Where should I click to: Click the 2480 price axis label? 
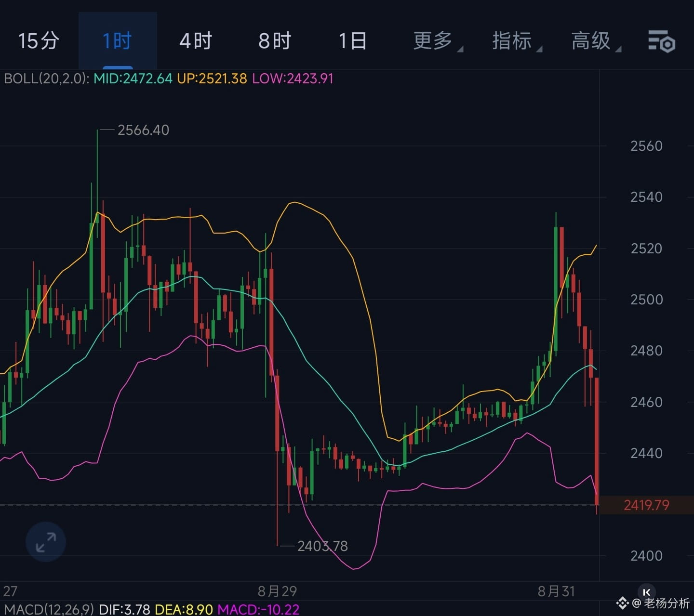[x=646, y=351]
